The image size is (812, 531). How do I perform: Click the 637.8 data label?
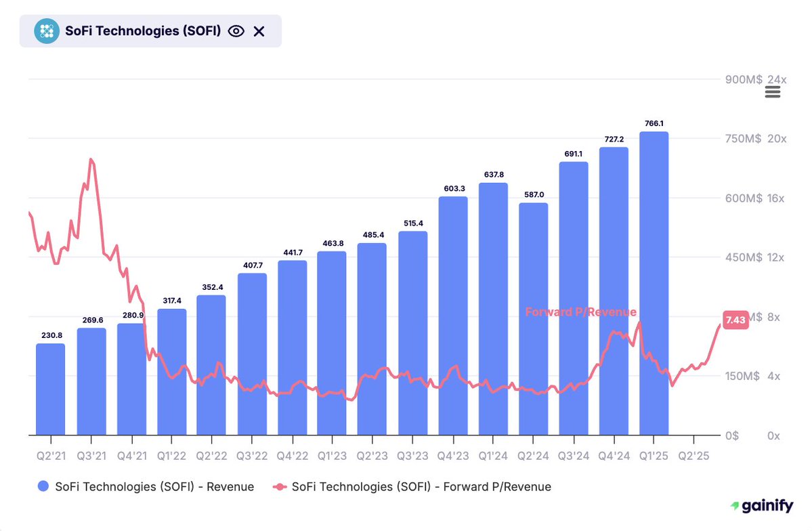click(494, 175)
